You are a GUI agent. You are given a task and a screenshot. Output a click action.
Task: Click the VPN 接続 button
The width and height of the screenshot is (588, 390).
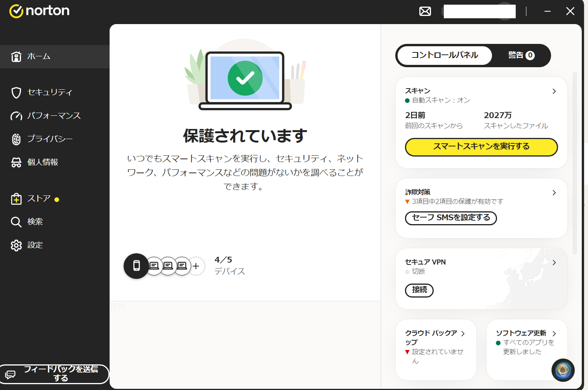click(419, 290)
